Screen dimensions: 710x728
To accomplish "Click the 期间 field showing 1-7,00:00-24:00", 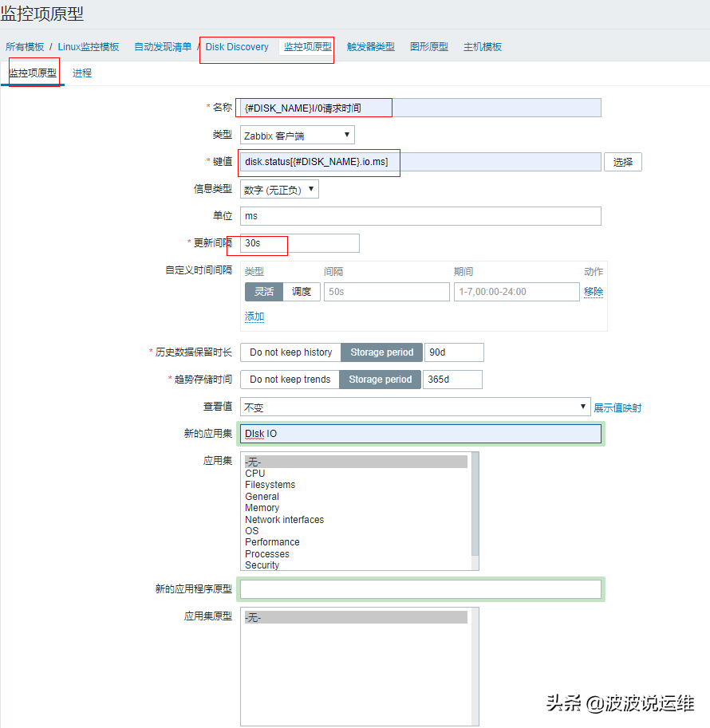I will (x=517, y=292).
